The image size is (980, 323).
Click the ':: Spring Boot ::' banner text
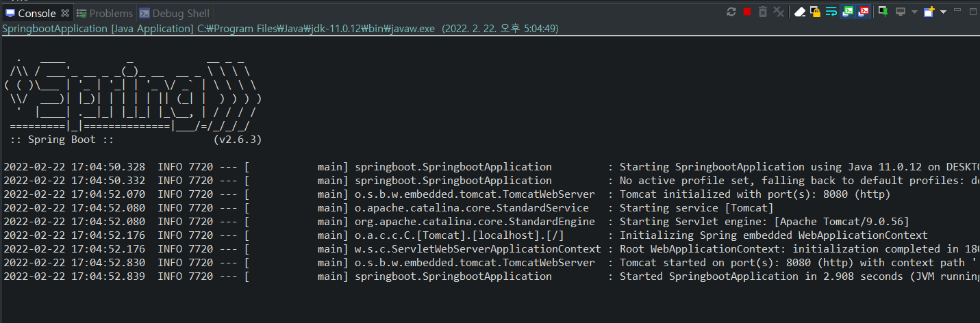(x=62, y=139)
